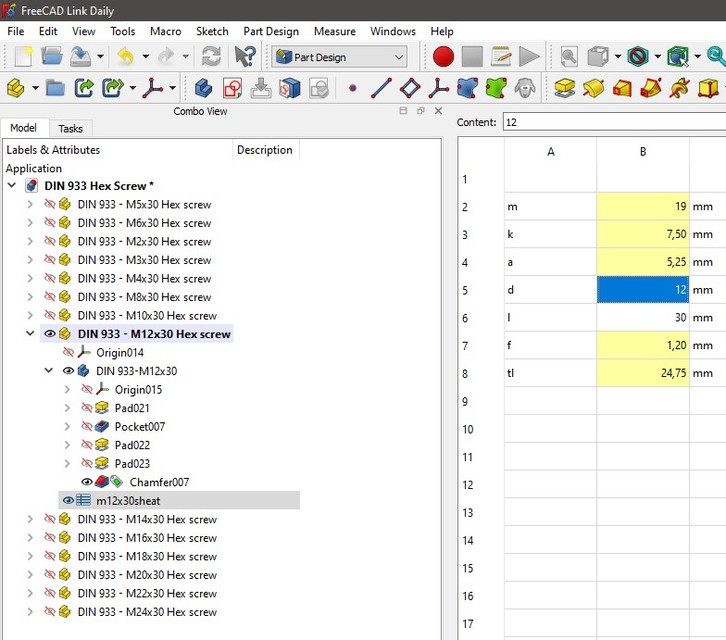Image resolution: width=726 pixels, height=640 pixels.
Task: Click the Create Group folder icon
Action: click(x=55, y=88)
